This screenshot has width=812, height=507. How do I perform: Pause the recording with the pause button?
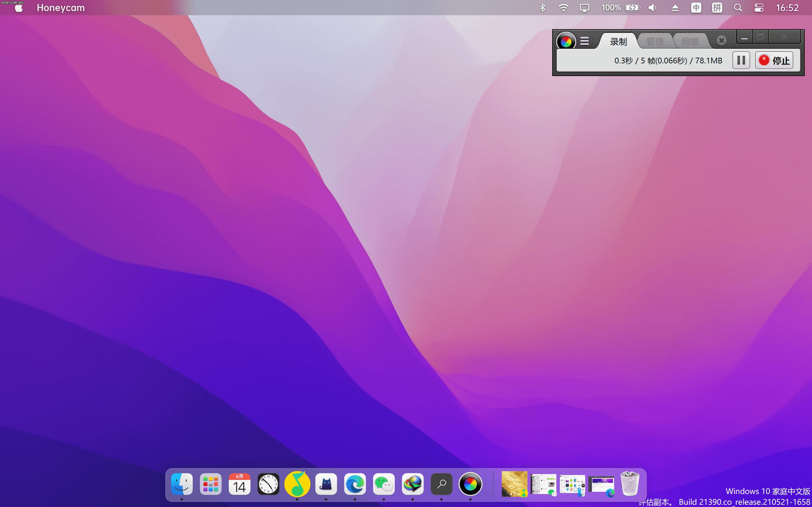(x=741, y=60)
